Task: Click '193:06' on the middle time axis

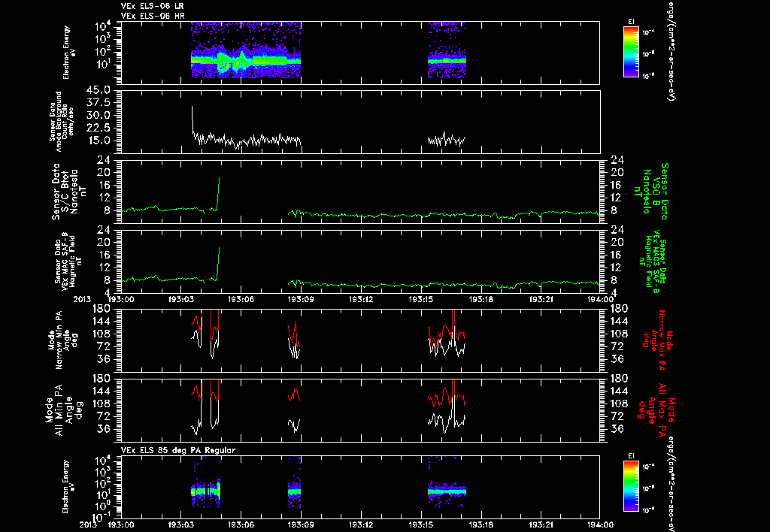Action: [241, 299]
